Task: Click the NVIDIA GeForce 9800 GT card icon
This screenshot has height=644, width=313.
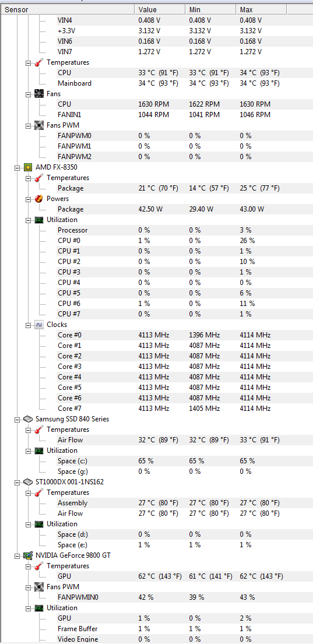Action: point(28,555)
